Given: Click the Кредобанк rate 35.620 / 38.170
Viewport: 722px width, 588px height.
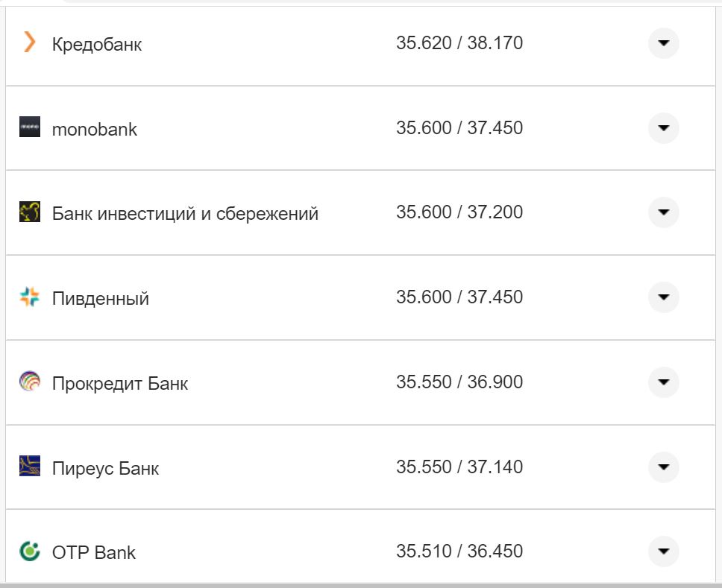Looking at the screenshot, I should 459,43.
